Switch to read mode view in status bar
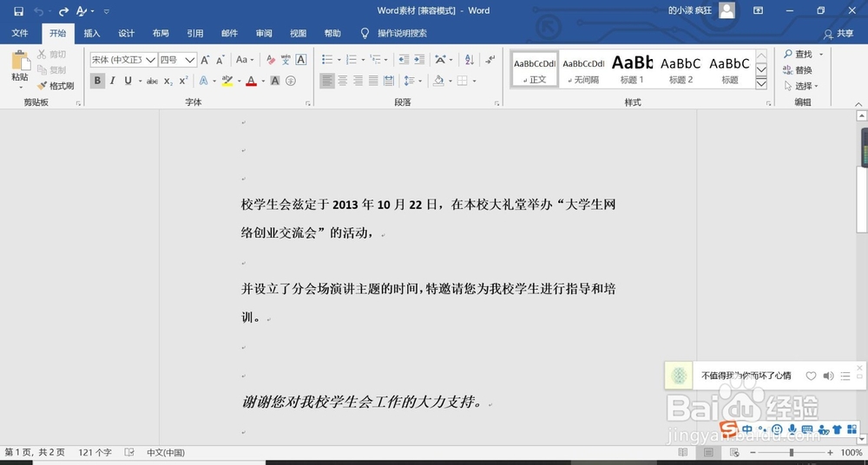The height and width of the screenshot is (465, 868). (683, 453)
